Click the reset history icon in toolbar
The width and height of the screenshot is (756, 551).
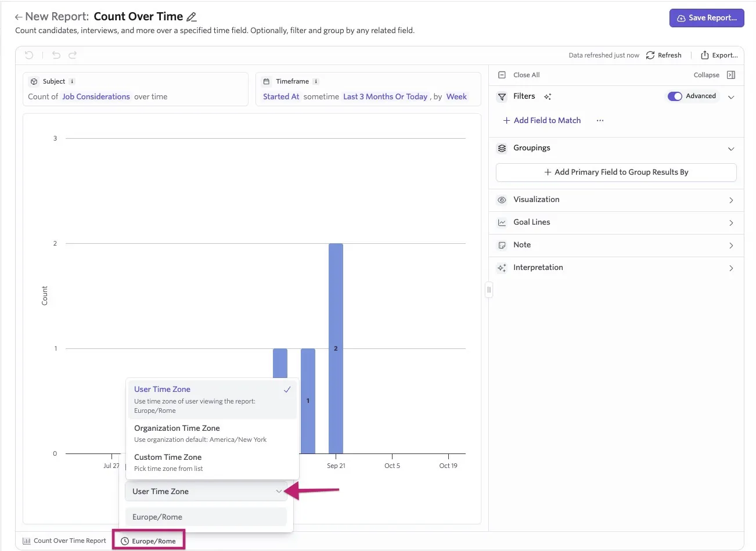pos(29,55)
